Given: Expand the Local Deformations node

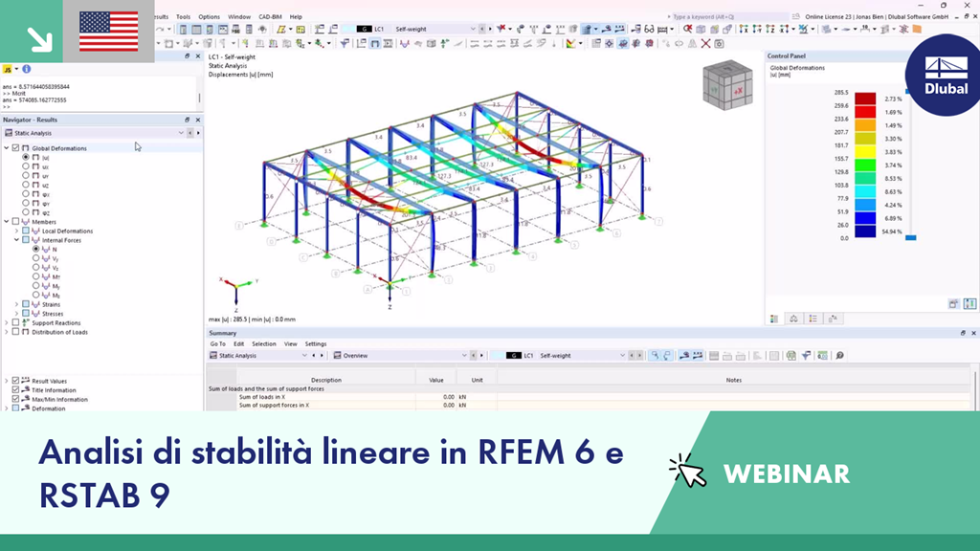Looking at the screenshot, I should click(x=17, y=231).
